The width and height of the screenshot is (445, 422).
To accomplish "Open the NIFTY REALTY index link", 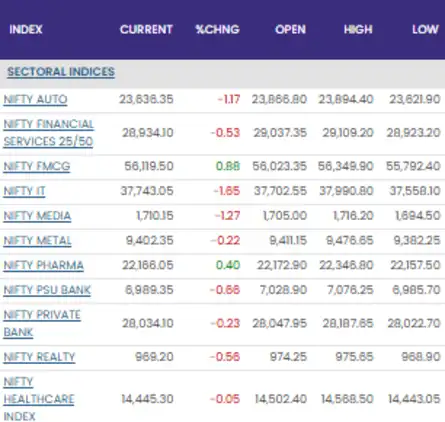I will pos(39,357).
